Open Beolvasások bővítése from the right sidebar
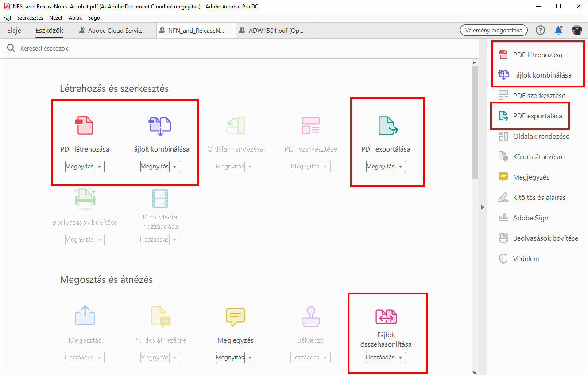 click(x=539, y=238)
